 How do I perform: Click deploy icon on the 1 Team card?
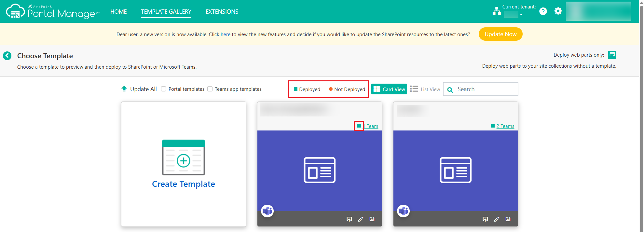pyautogui.click(x=349, y=219)
